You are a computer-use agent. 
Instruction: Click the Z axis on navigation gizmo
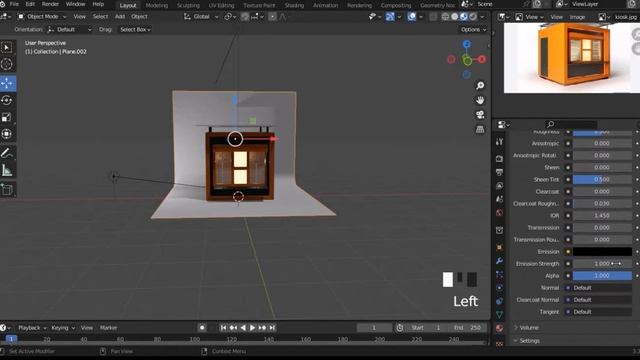(x=467, y=44)
